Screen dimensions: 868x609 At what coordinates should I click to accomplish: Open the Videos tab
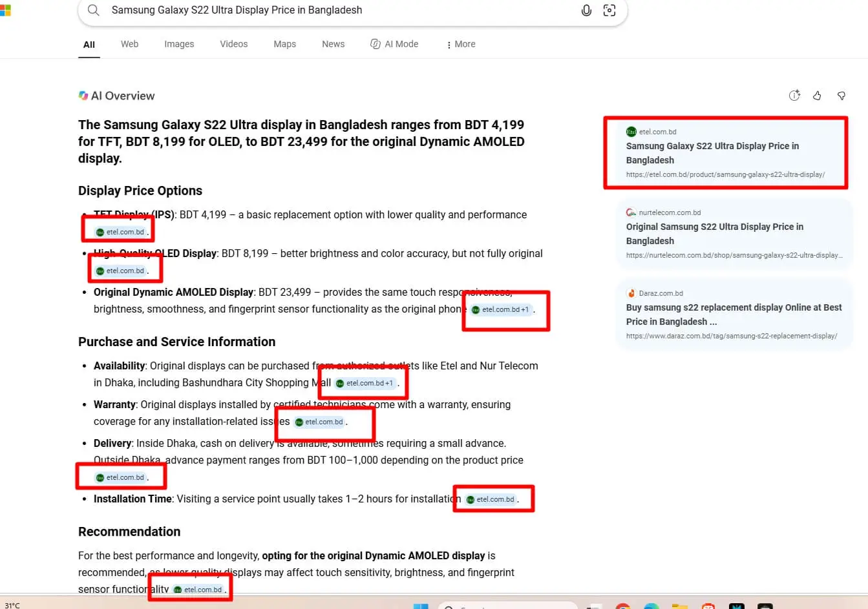click(233, 44)
